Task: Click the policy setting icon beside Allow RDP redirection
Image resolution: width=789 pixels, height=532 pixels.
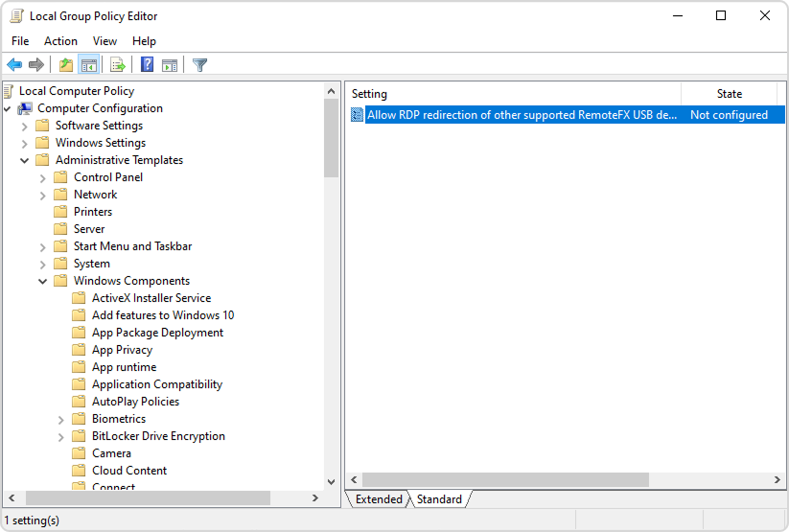Action: pos(357,115)
